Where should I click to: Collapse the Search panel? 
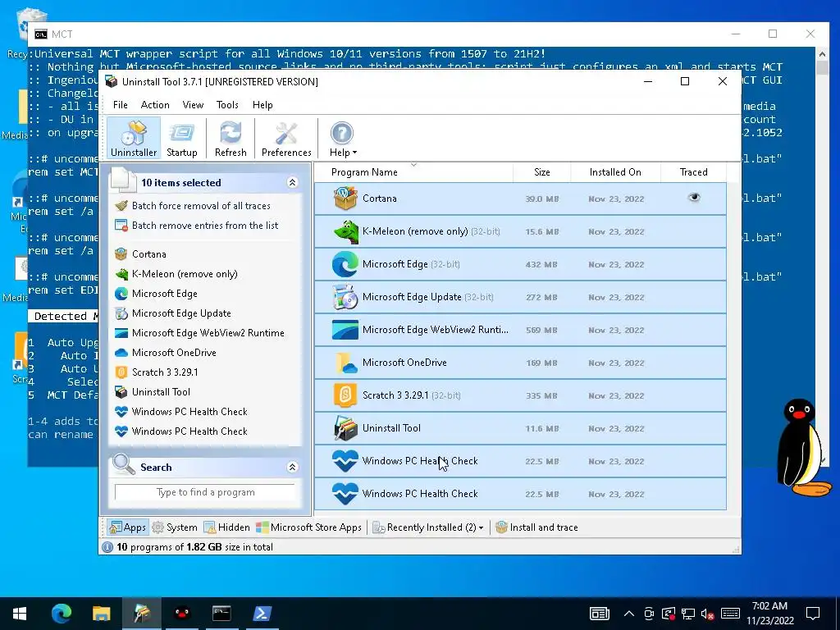click(x=292, y=467)
